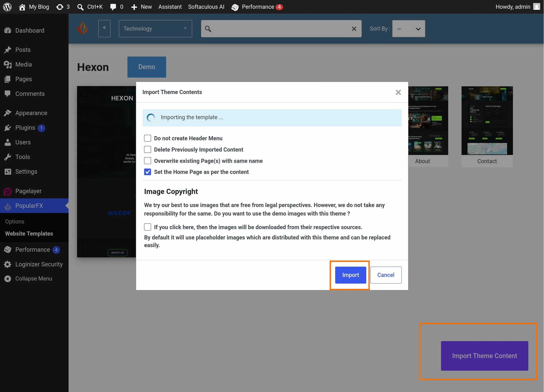Screen dimensions: 544x392
Task: Click the admin avatar icon
Action: 537,7
